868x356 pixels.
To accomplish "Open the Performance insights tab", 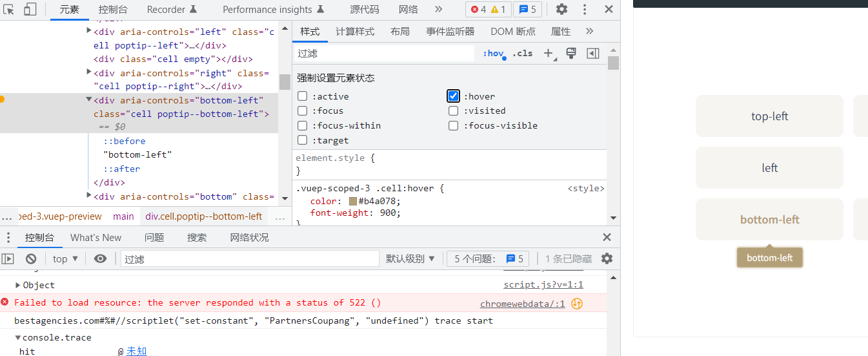I will click(x=274, y=10).
